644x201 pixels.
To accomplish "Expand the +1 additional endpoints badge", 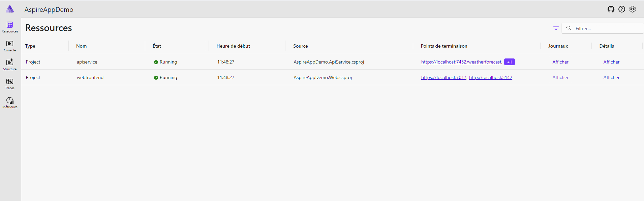I will [x=509, y=62].
